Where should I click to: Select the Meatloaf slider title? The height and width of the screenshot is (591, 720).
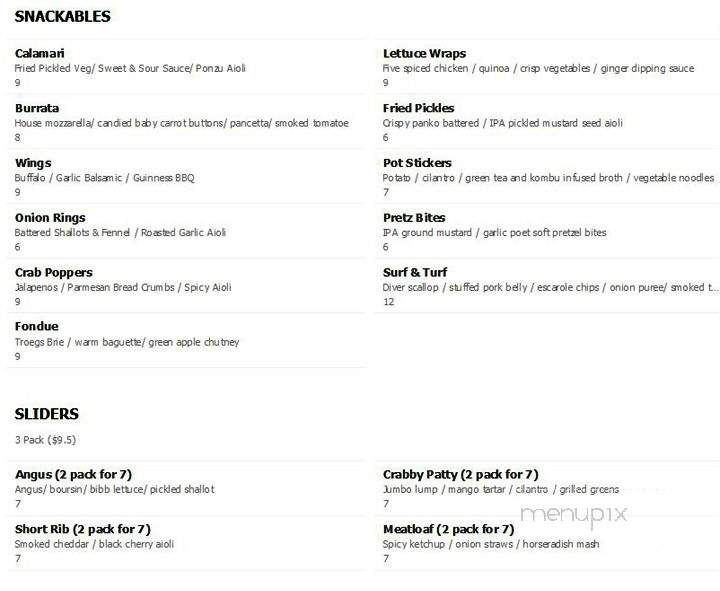[449, 529]
